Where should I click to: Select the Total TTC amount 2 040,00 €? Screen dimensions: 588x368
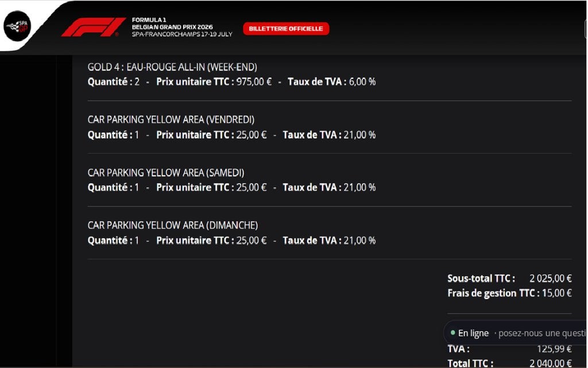pyautogui.click(x=551, y=363)
